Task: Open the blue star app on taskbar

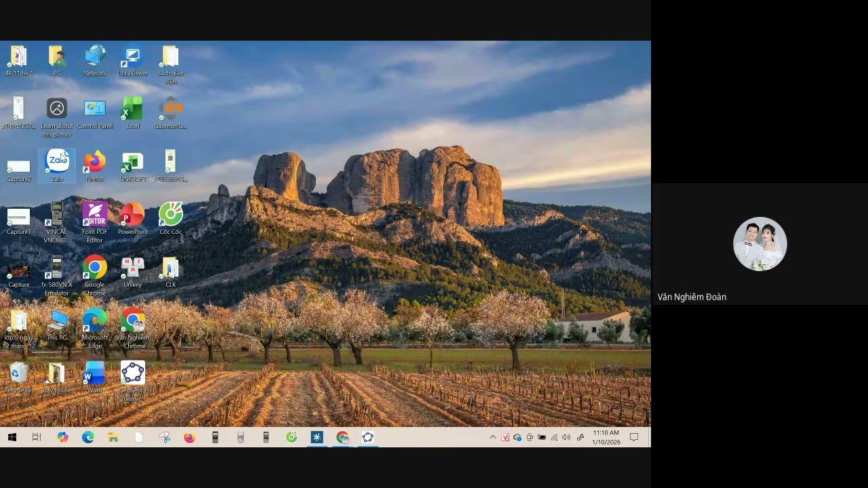Action: (317, 438)
